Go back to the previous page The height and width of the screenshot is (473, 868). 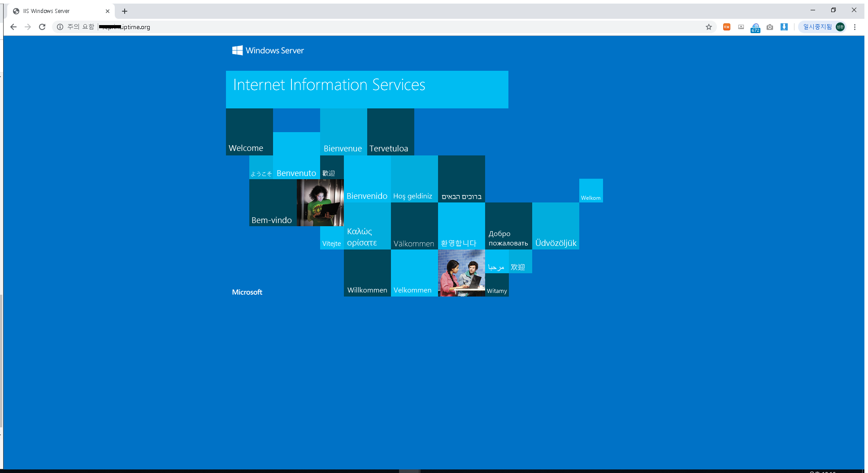[x=13, y=27]
